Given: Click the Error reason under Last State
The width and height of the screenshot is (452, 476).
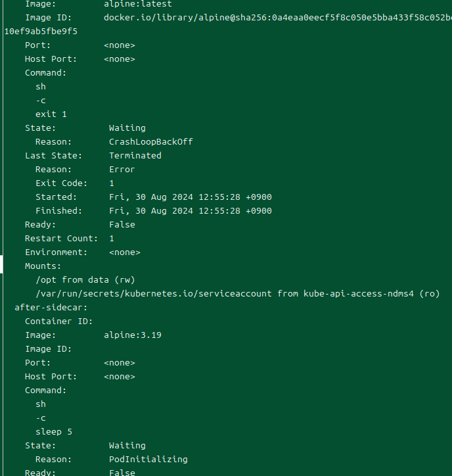Looking at the screenshot, I should [x=122, y=170].
